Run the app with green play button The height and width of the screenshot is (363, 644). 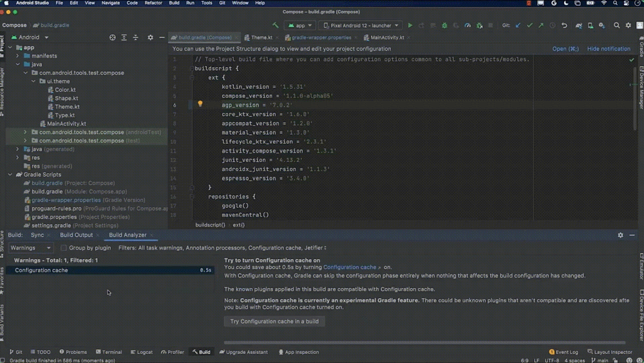[x=410, y=26]
